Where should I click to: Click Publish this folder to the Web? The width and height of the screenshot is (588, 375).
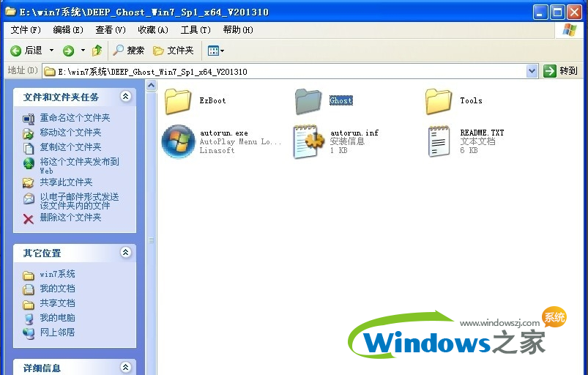tap(80, 166)
